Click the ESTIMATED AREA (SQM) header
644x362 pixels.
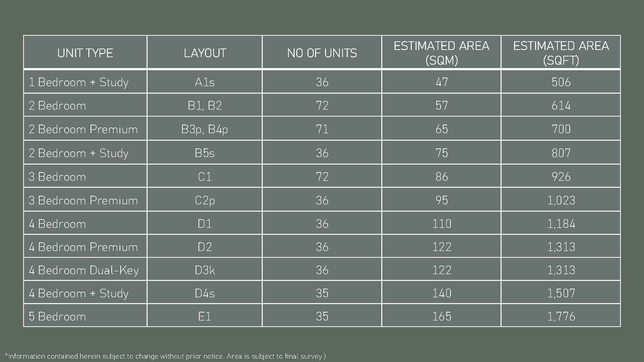[x=441, y=53]
